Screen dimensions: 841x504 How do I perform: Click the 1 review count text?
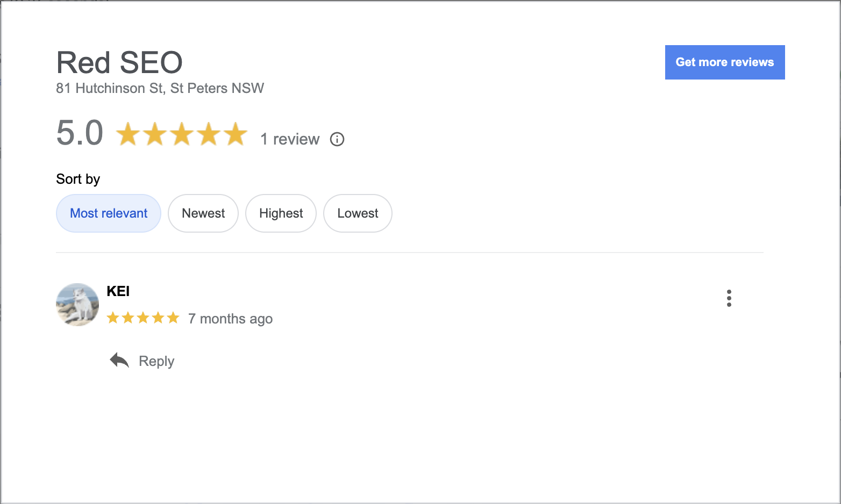click(x=290, y=139)
